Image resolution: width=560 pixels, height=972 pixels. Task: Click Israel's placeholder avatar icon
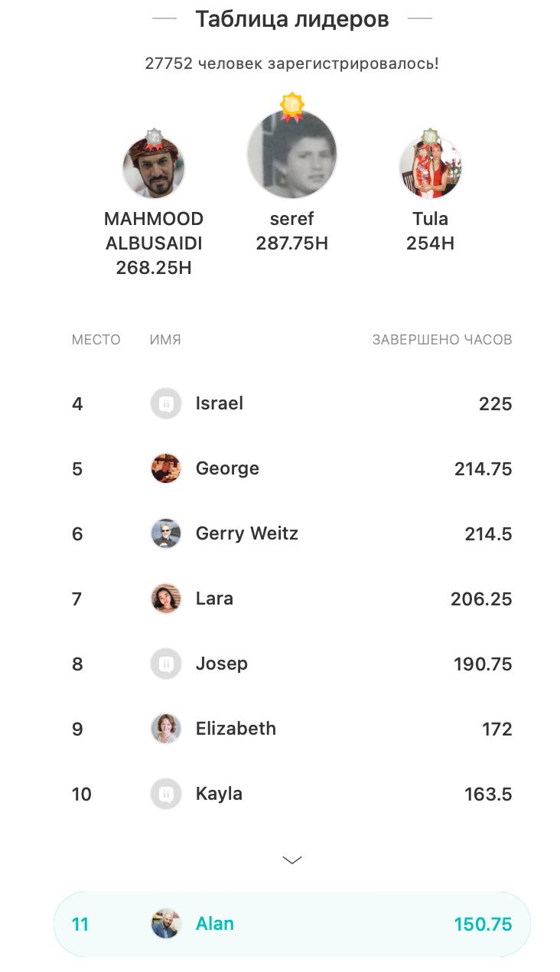[x=166, y=403]
